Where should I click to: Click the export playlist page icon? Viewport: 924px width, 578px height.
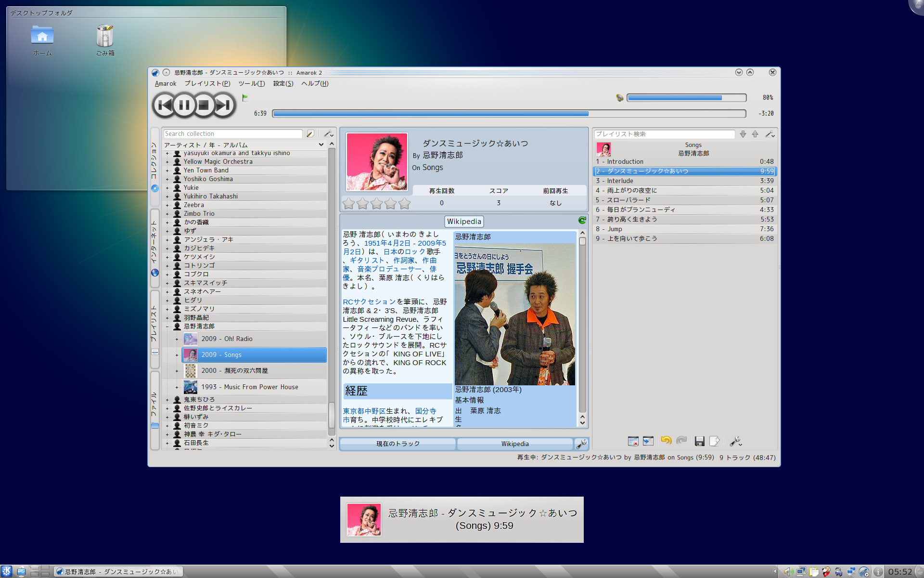coord(715,441)
